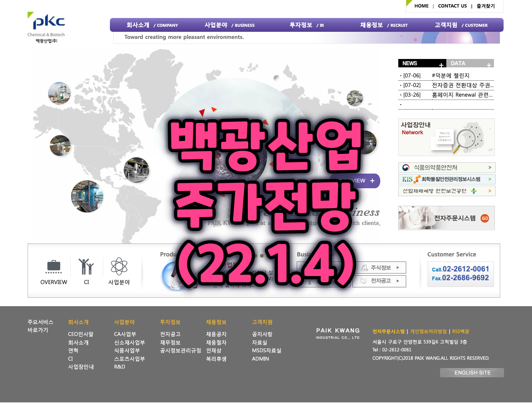532x407 pixels.
Task: Open the 투자정보 / IR menu
Action: pos(307,25)
